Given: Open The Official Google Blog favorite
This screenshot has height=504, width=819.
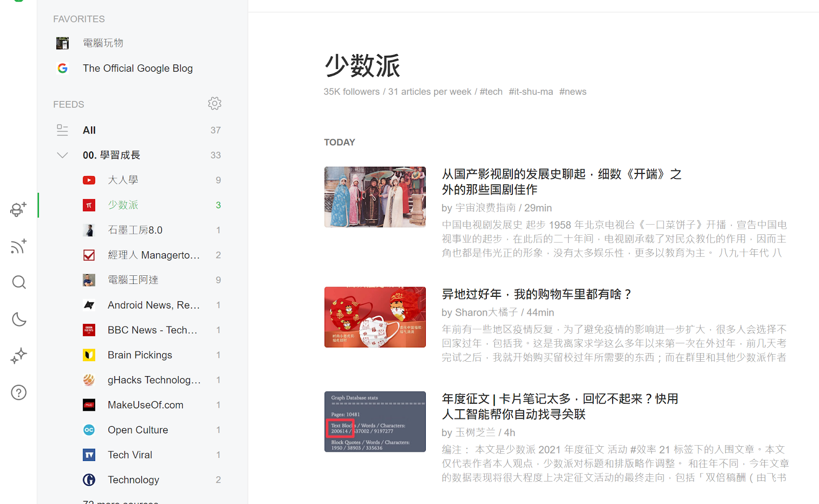Looking at the screenshot, I should pos(138,68).
